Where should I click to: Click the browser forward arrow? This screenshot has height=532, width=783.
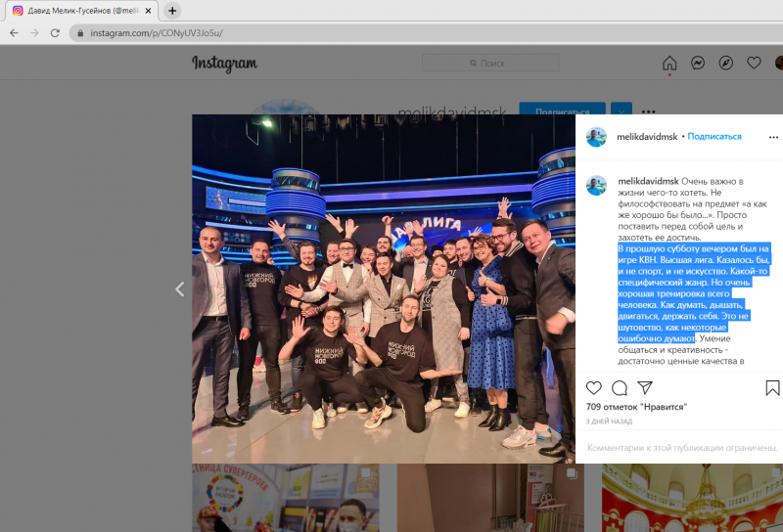point(34,33)
